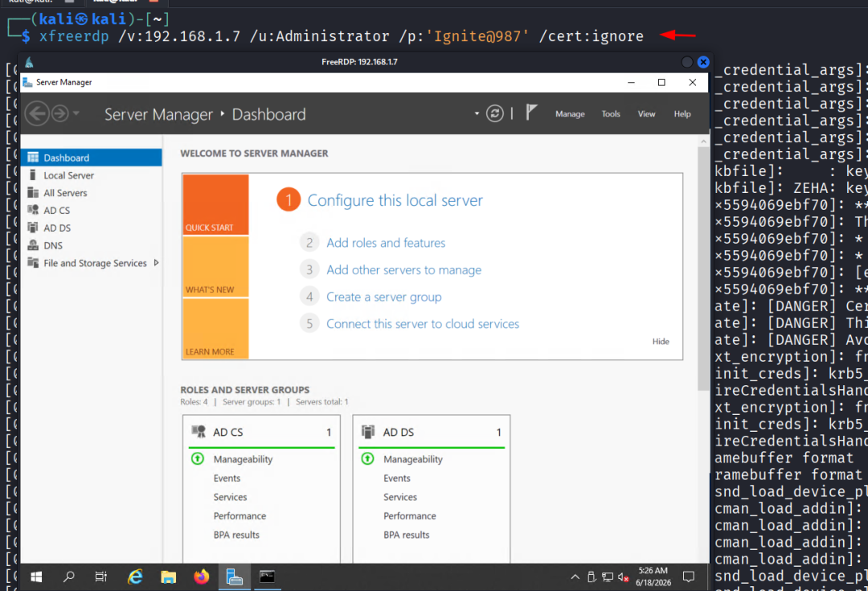Open Events in the AD DS tile
Viewport: 868px width, 591px height.
pos(397,478)
